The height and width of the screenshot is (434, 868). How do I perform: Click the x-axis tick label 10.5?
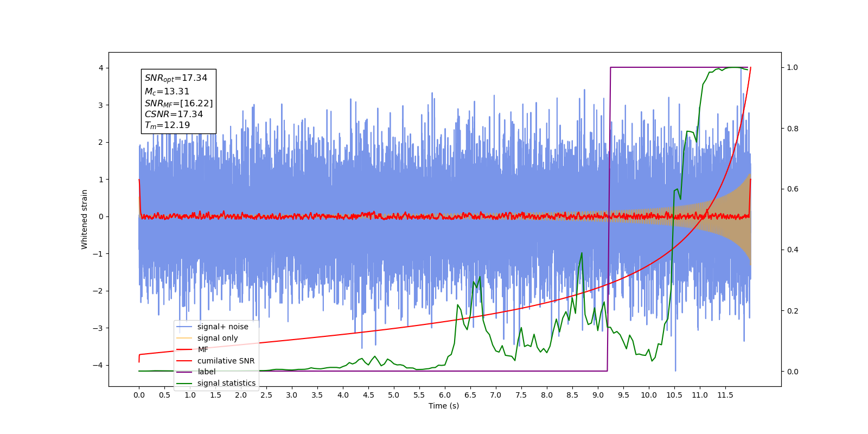coord(674,395)
